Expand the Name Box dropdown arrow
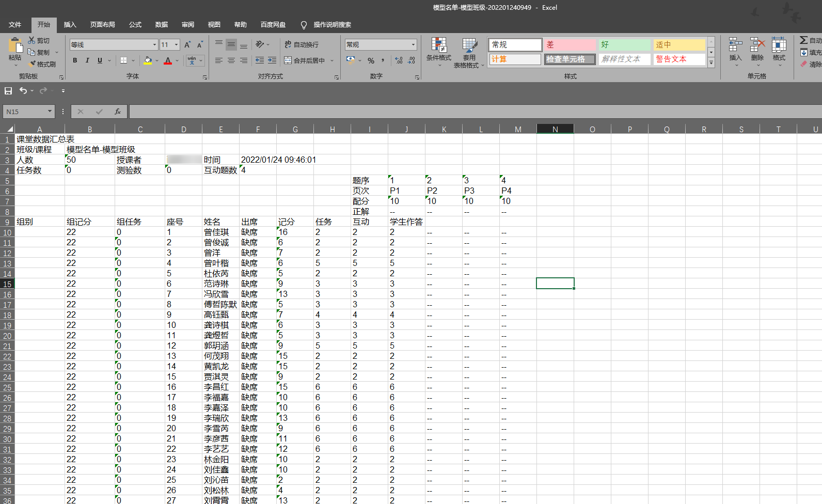Screen dimensions: 822x504 (x=50, y=112)
